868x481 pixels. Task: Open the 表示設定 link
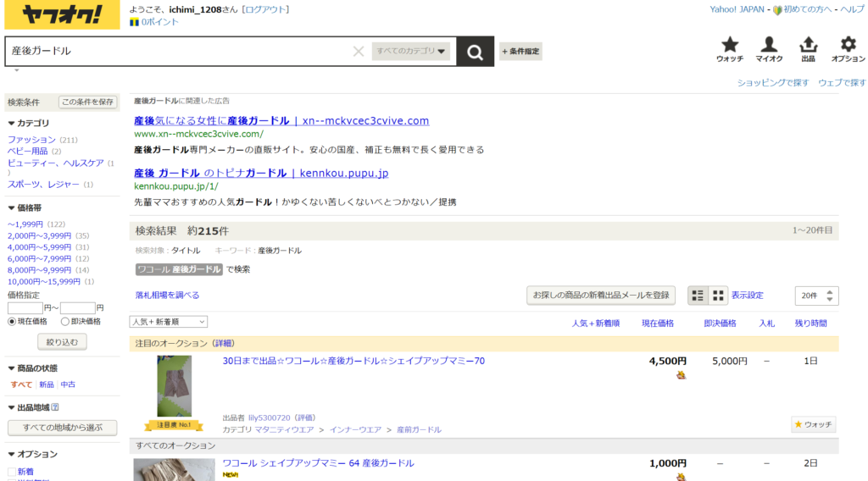748,296
